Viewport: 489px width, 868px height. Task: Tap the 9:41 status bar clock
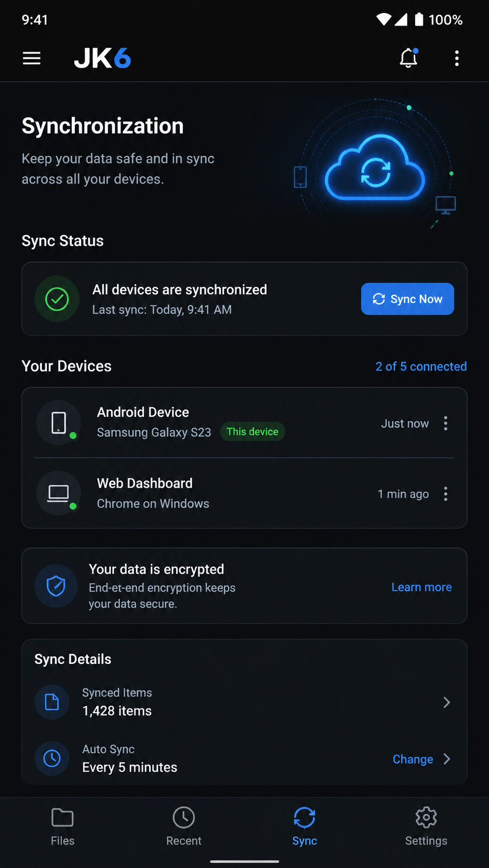[35, 20]
